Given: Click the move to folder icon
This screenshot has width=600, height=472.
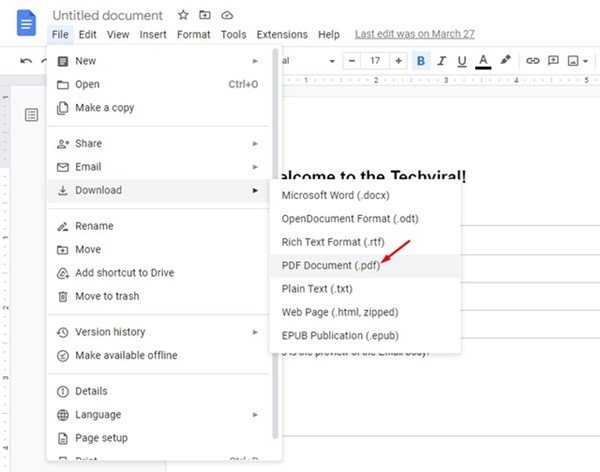Looking at the screenshot, I should point(205,16).
